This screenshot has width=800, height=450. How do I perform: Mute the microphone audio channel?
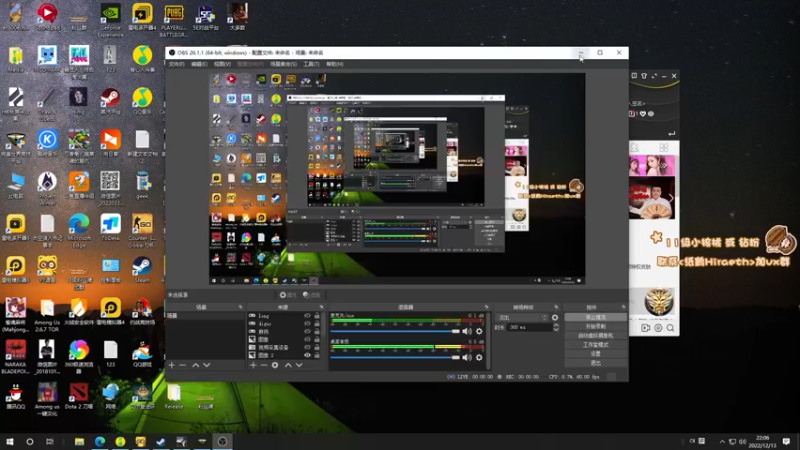pos(467,332)
